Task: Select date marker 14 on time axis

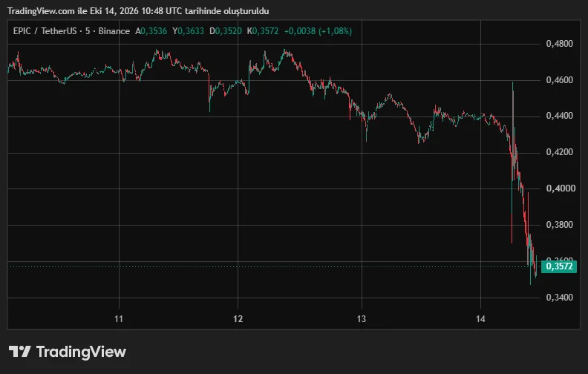Action: [x=480, y=319]
